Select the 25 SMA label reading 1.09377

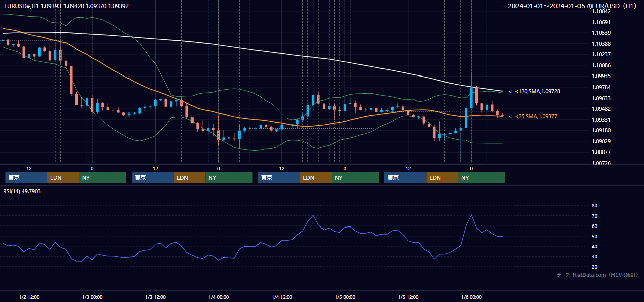coord(533,116)
